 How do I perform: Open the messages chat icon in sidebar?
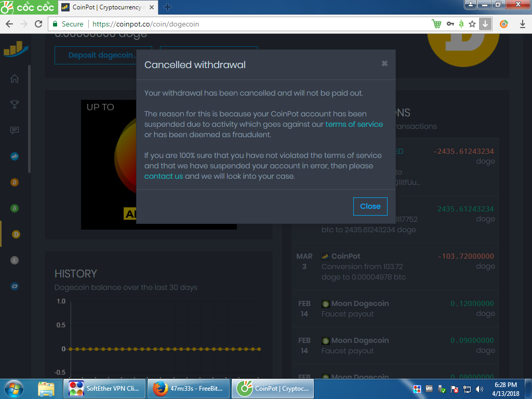point(14,130)
